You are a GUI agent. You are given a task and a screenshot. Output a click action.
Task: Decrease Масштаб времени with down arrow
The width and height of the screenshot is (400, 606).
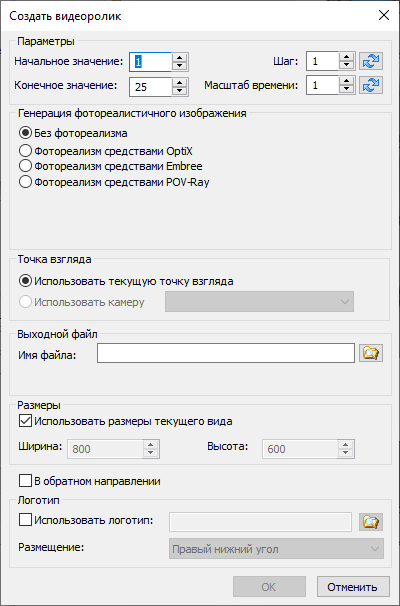click(x=347, y=90)
